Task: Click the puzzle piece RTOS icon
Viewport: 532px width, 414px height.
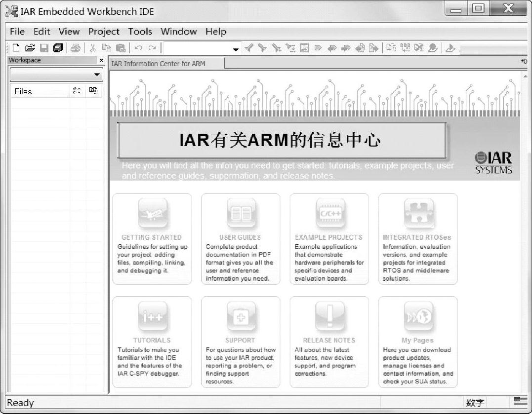Action: click(x=419, y=213)
